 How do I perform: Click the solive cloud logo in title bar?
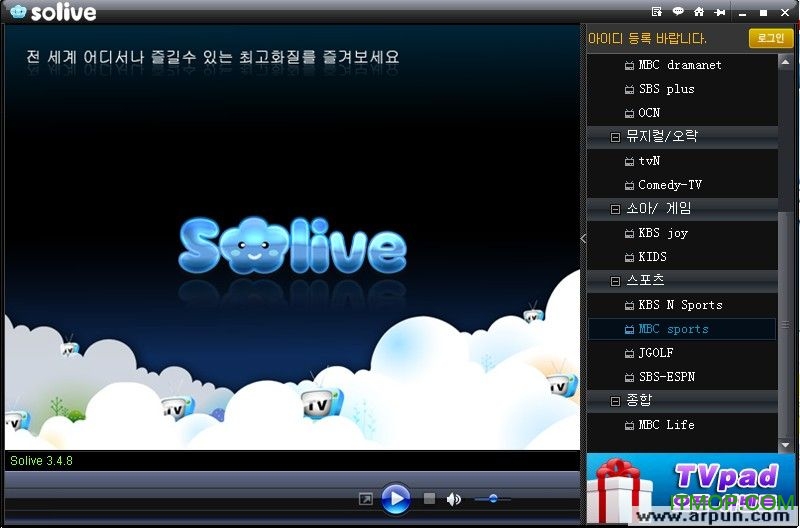(18, 11)
